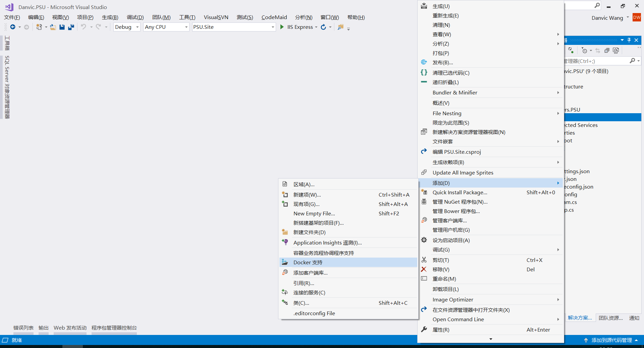The height and width of the screenshot is (348, 644).
Task: Select Docker 支持 from the submenu
Action: [x=348, y=262]
